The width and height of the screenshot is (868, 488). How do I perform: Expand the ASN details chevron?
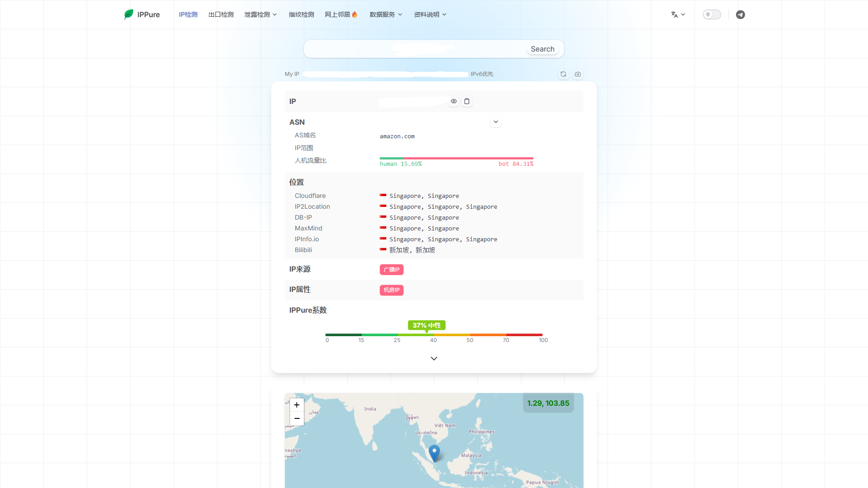click(496, 122)
